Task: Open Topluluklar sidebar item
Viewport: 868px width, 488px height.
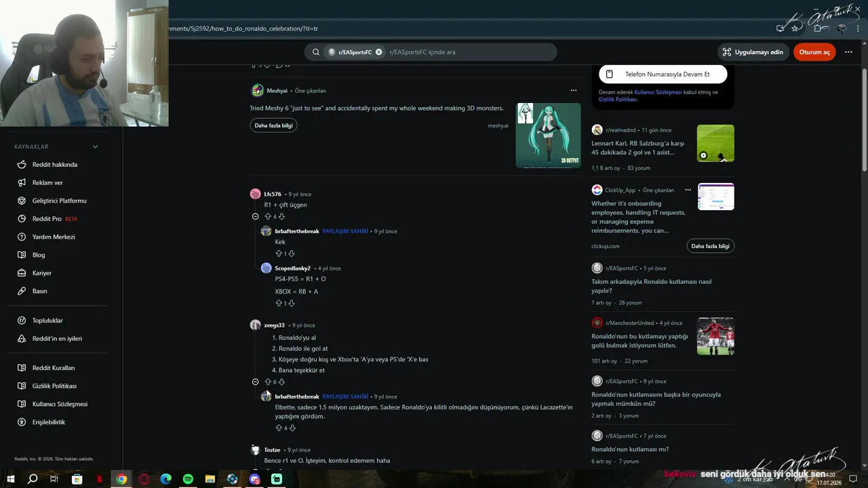Action: click(x=47, y=321)
